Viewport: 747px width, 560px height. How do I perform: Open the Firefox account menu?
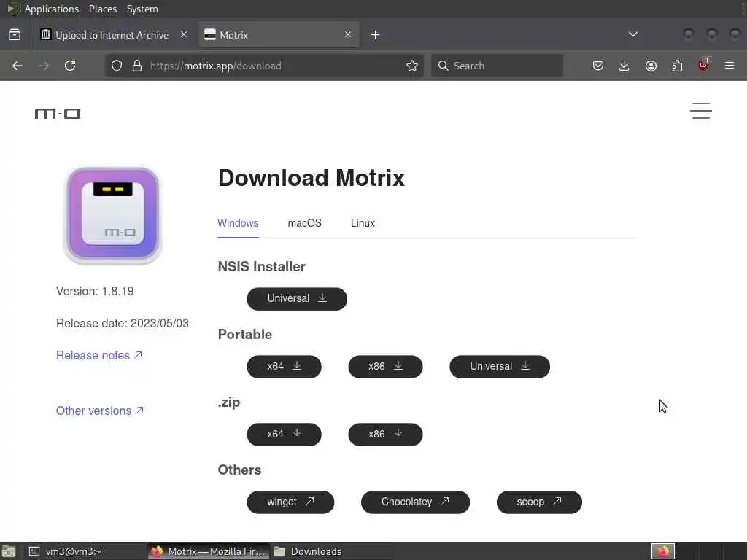(x=651, y=66)
